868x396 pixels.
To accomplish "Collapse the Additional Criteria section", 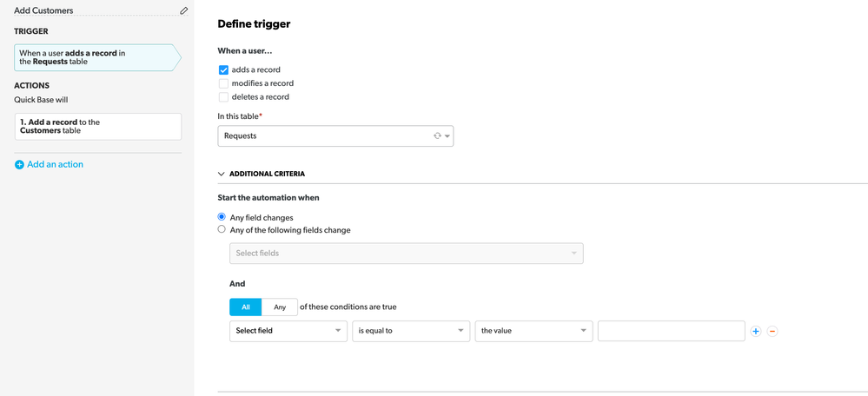I will 222,174.
